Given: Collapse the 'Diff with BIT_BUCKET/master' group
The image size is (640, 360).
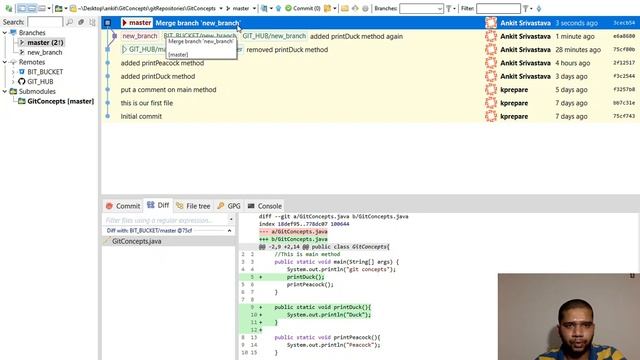Looking at the screenshot, I should (x=229, y=231).
